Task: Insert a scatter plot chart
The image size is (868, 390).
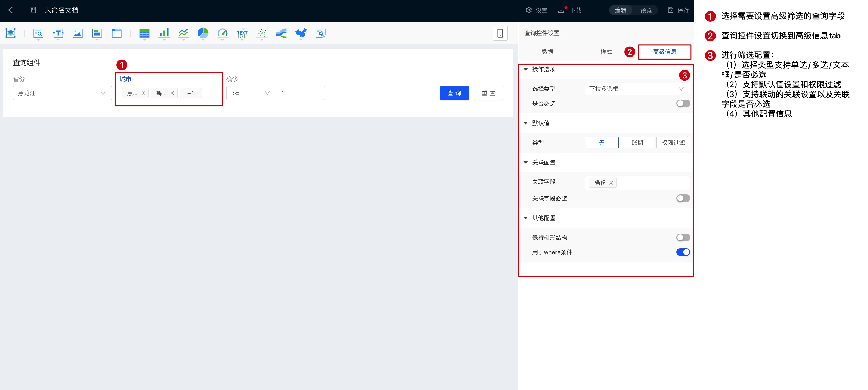Action: (x=262, y=33)
